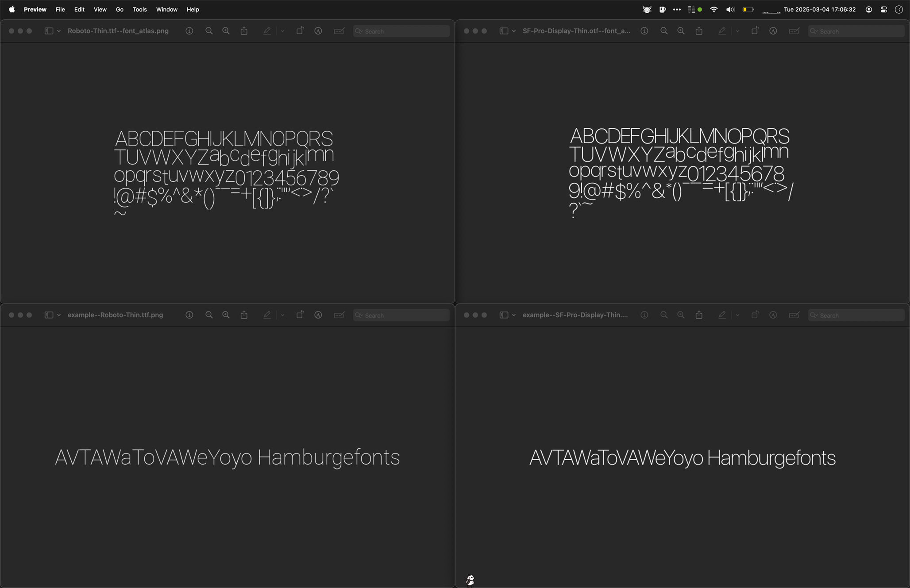
Task: Open the Markup tools dropdown chevron in Roboto-Thin window
Action: tap(283, 31)
